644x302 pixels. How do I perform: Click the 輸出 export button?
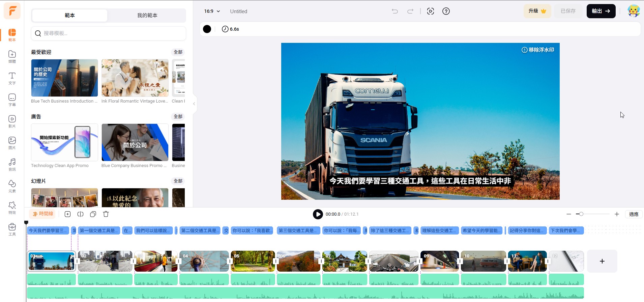pyautogui.click(x=601, y=11)
